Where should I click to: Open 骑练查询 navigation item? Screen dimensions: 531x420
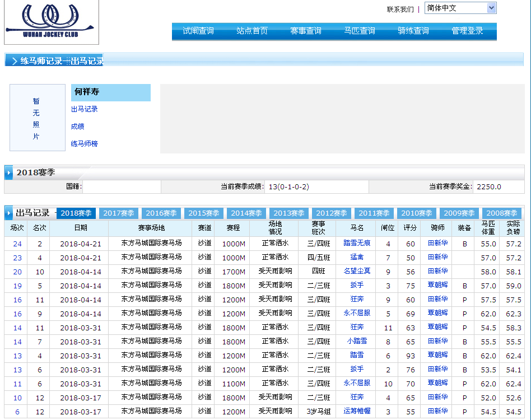pyautogui.click(x=413, y=31)
